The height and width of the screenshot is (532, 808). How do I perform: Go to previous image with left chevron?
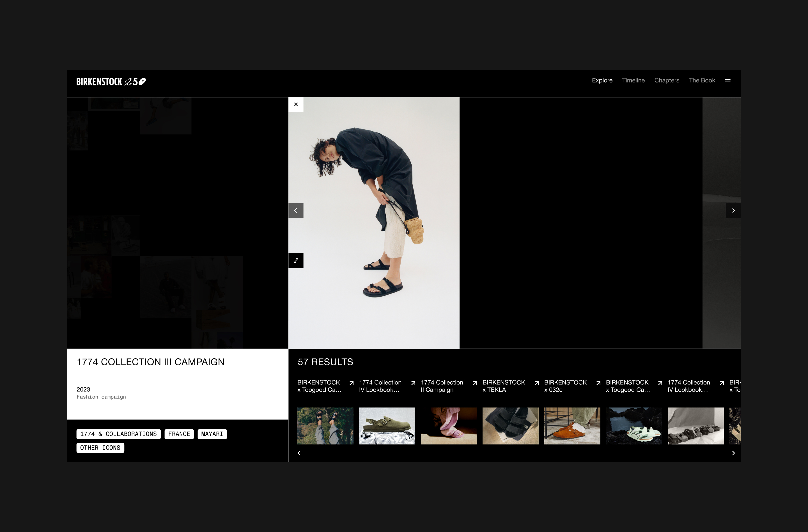(x=296, y=210)
